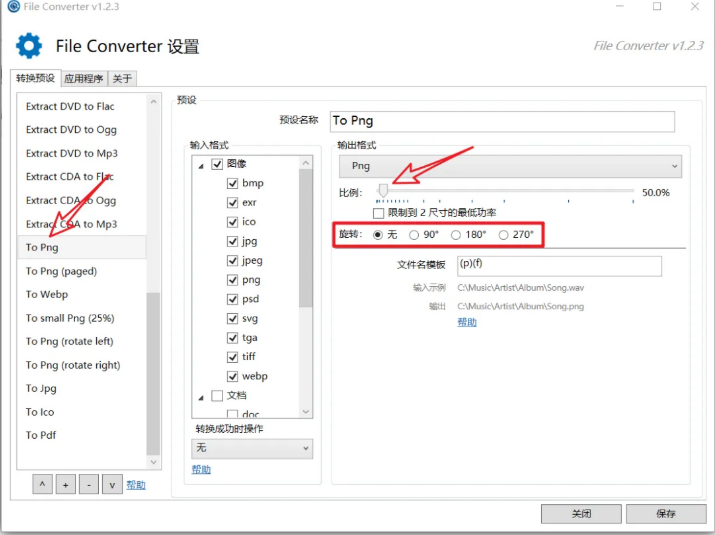Image resolution: width=715 pixels, height=535 pixels.
Task: Check the 文档 group checkbox
Action: pos(217,395)
